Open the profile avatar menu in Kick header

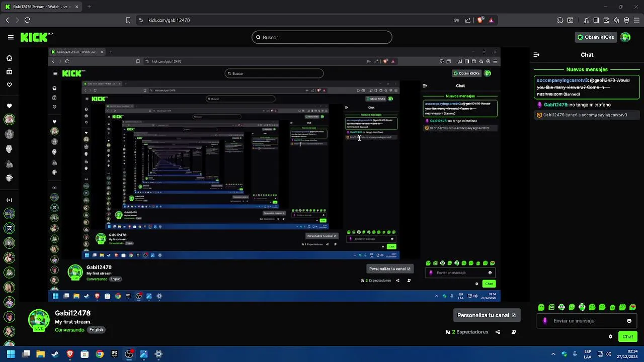pos(625,37)
